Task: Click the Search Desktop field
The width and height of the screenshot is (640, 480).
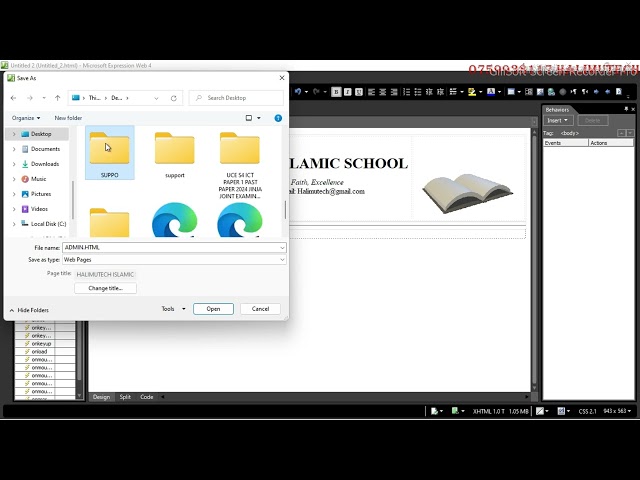Action: click(x=236, y=98)
